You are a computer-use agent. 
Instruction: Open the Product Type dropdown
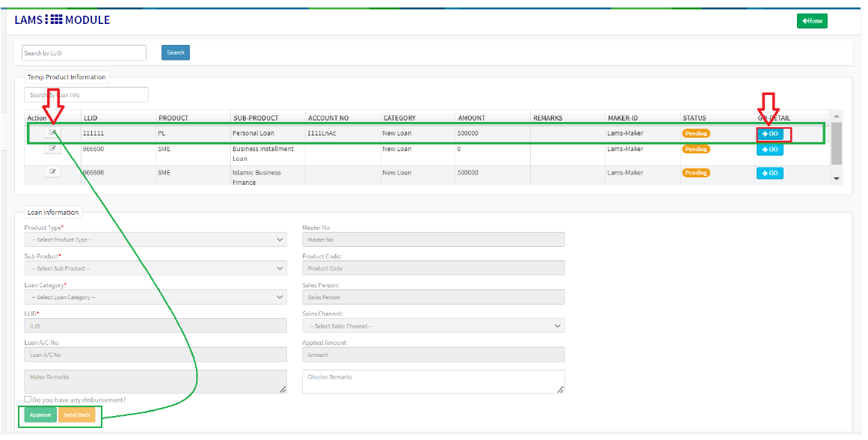point(155,239)
